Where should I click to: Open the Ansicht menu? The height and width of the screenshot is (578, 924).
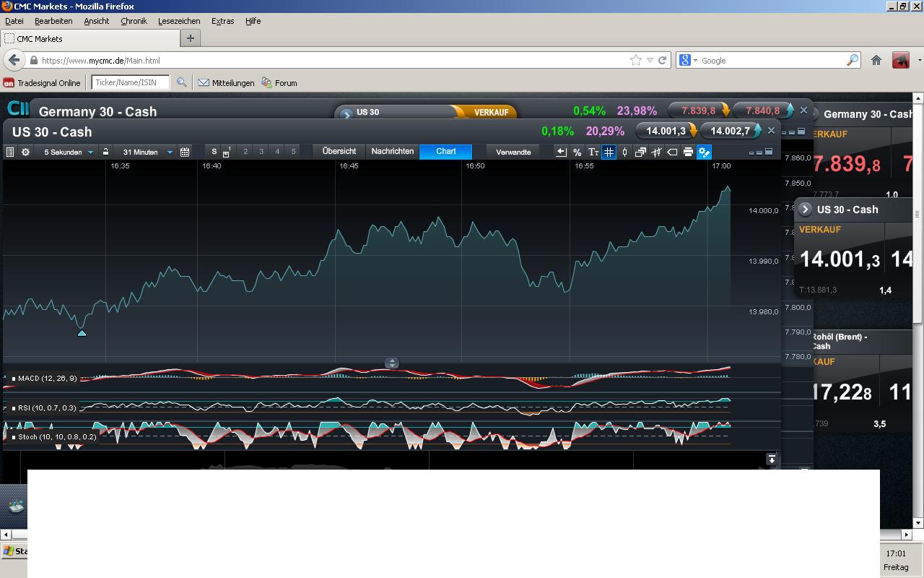pos(96,21)
